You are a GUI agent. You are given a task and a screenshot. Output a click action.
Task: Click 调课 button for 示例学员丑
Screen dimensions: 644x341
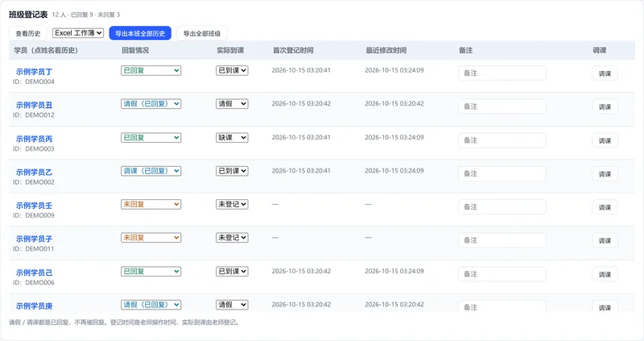pyautogui.click(x=605, y=107)
